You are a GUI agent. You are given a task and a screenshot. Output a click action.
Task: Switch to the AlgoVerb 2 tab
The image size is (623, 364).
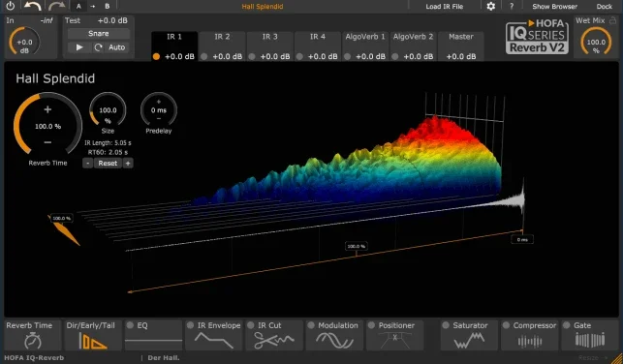pos(413,46)
